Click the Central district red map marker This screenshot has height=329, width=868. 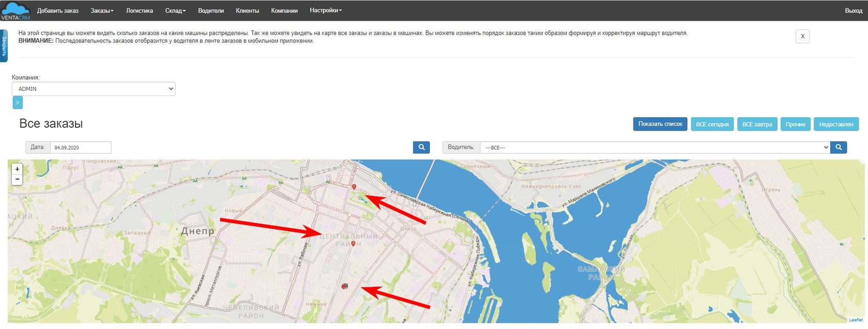point(353,244)
